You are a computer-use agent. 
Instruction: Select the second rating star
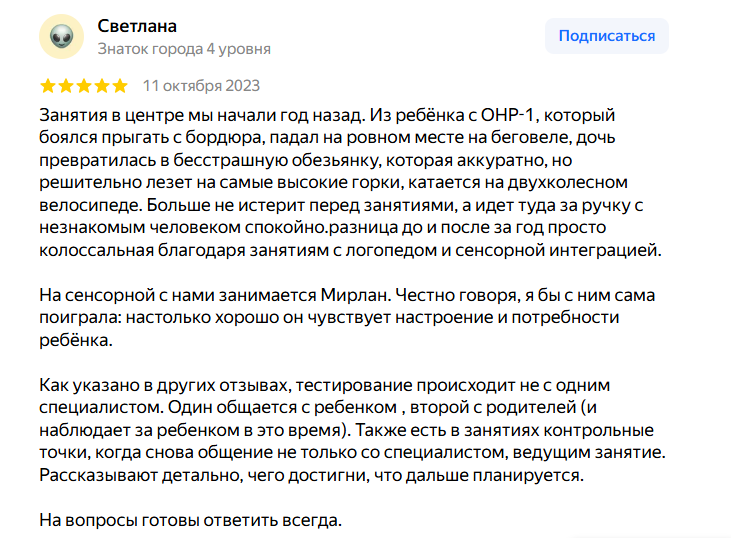point(66,86)
